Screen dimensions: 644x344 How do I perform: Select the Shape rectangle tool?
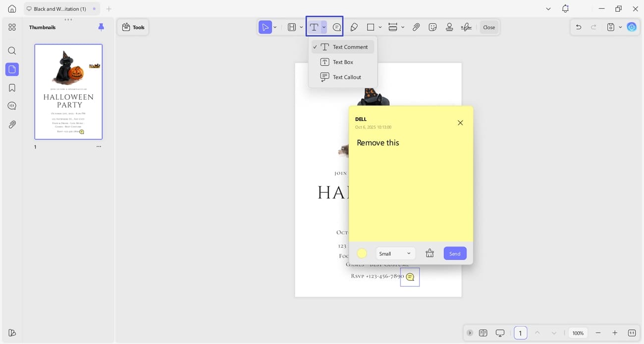371,27
